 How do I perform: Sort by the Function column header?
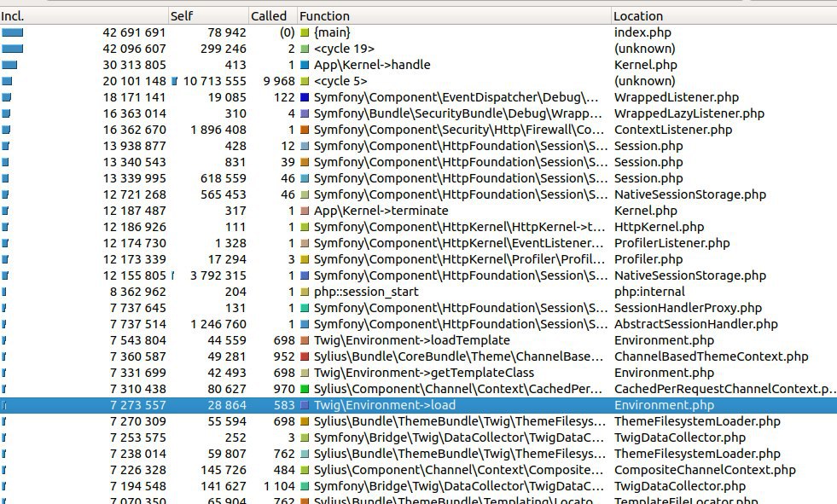[x=454, y=16]
